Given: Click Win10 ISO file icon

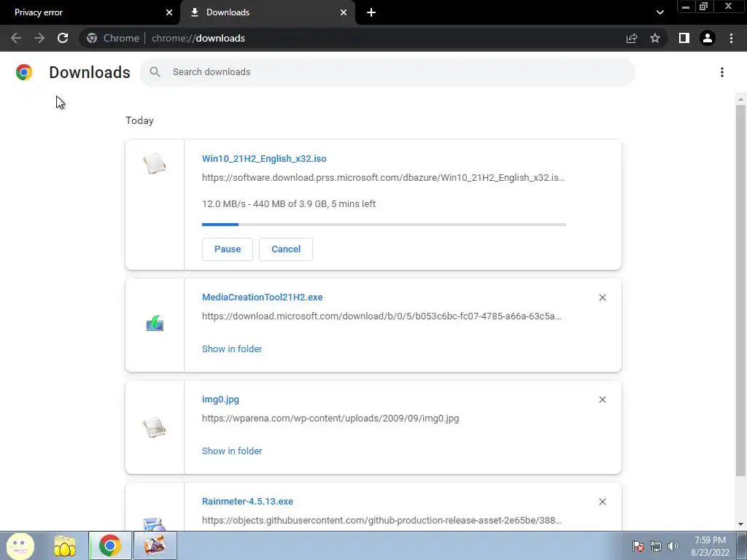Looking at the screenshot, I should coord(155,163).
